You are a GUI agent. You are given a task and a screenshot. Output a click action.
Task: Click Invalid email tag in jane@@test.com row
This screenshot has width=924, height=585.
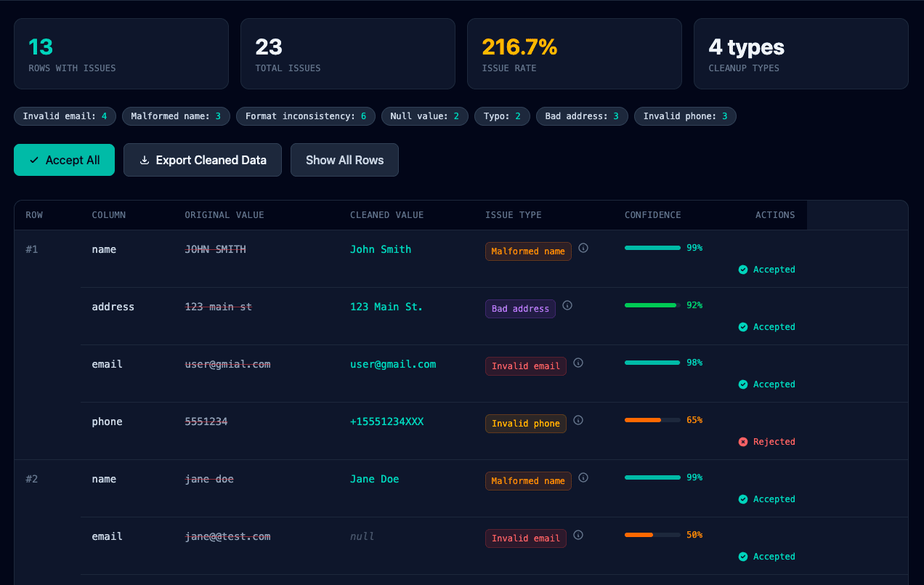526,538
